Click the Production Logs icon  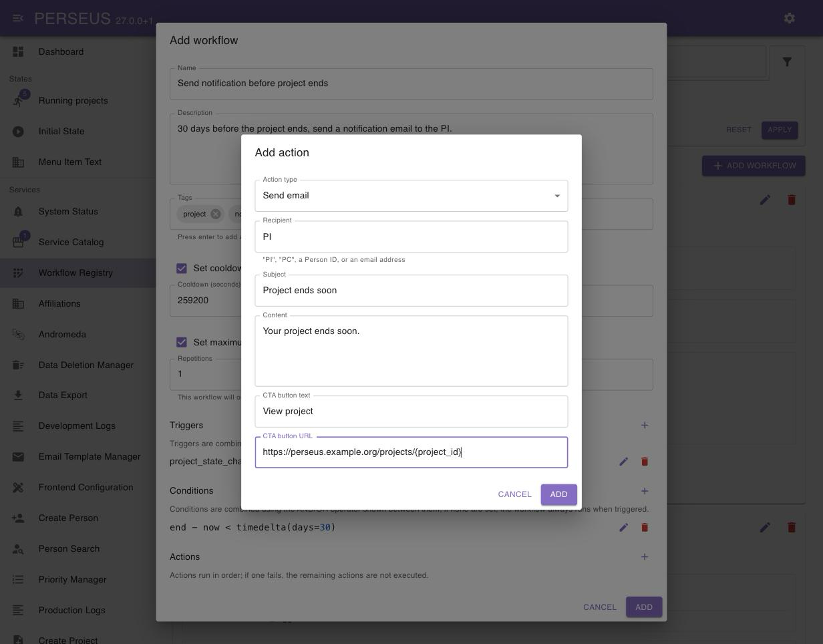(18, 611)
